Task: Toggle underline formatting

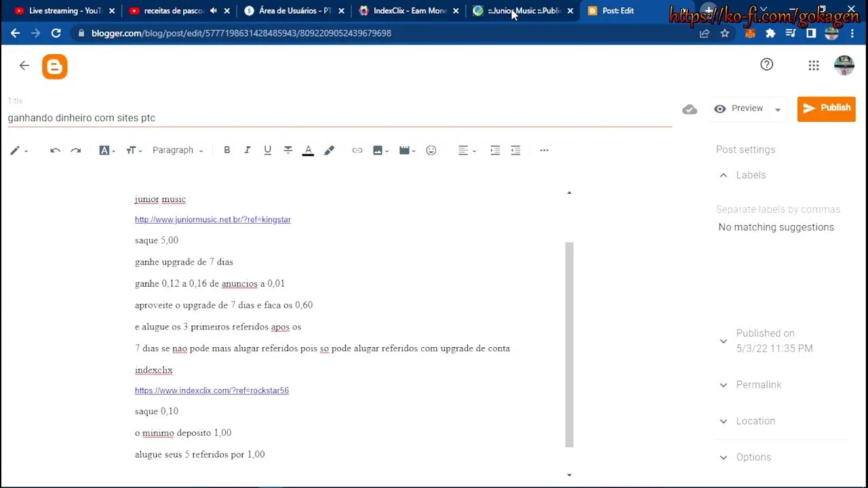Action: point(268,150)
